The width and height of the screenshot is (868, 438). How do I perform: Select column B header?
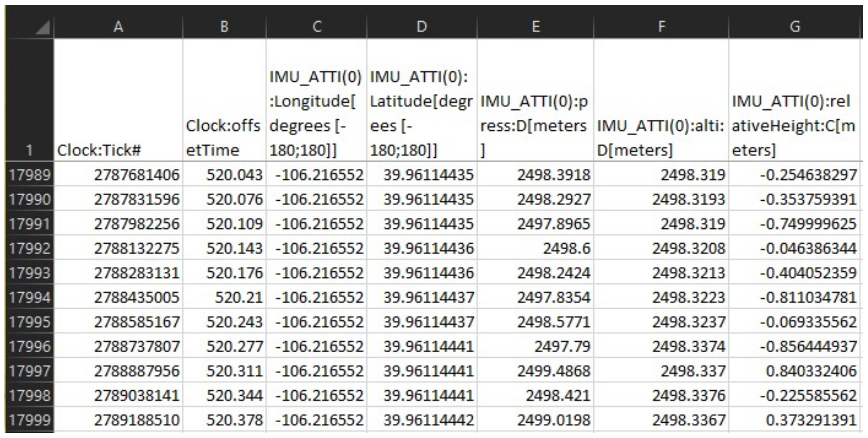[224, 26]
